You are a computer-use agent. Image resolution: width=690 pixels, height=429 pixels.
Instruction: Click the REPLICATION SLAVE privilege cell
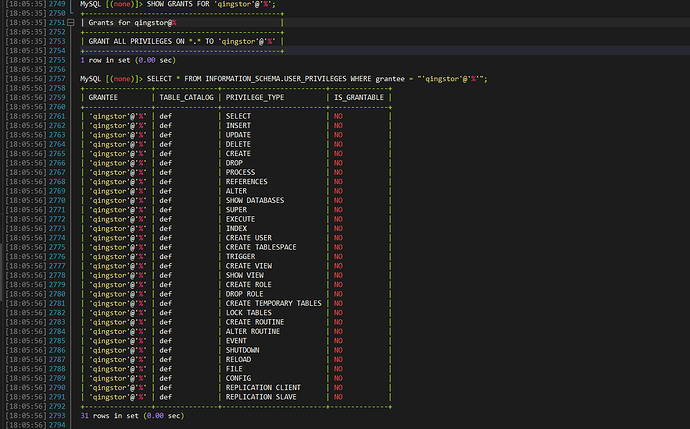coord(261,397)
